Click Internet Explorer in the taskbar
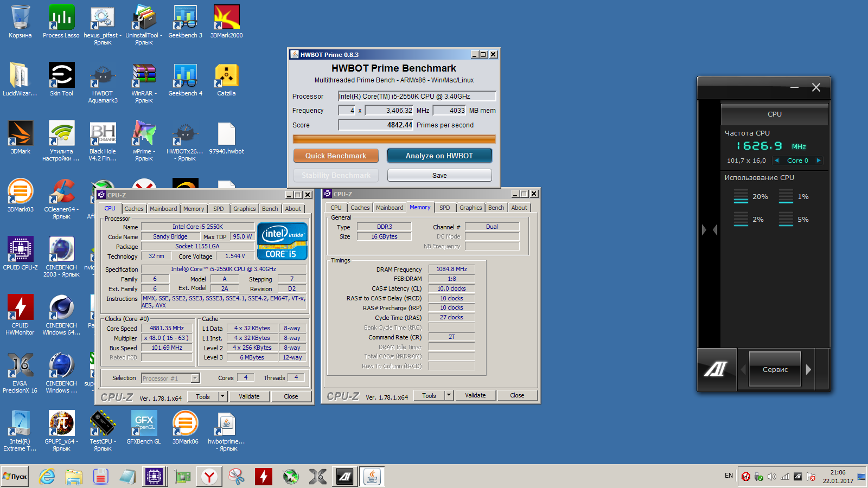868x488 pixels. [47, 477]
